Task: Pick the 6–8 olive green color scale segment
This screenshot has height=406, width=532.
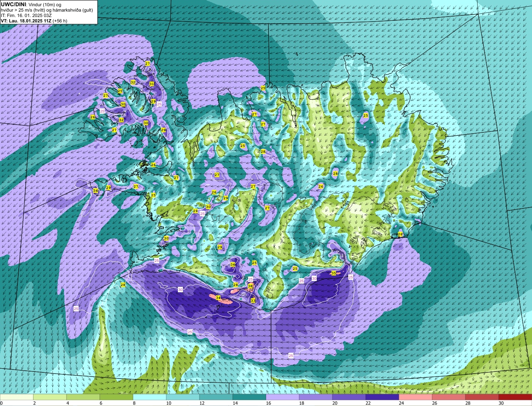Action: 116,397
